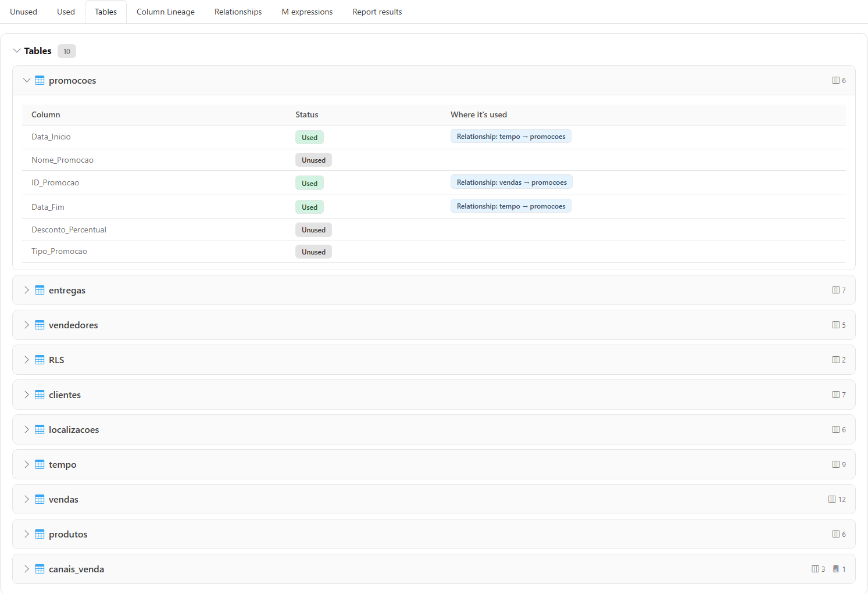Click the Unused badge for Nome_Promocao
The image size is (868, 595).
[x=313, y=160]
